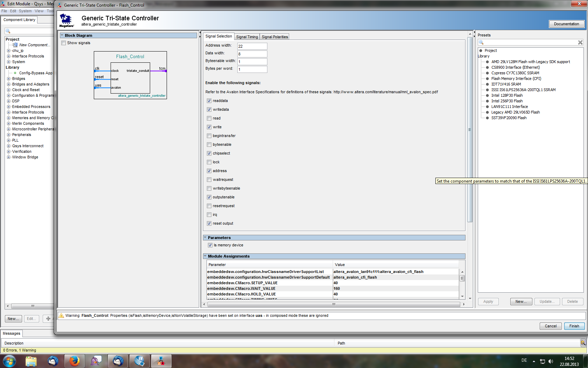Image resolution: width=588 pixels, height=368 pixels.
Task: Open the File menu in Qsys
Action: tap(4, 11)
